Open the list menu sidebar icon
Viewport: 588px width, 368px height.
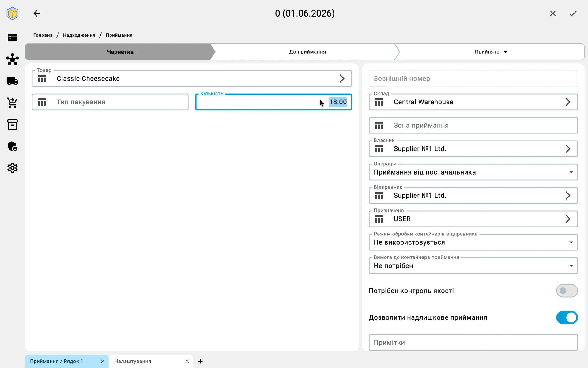[13, 38]
